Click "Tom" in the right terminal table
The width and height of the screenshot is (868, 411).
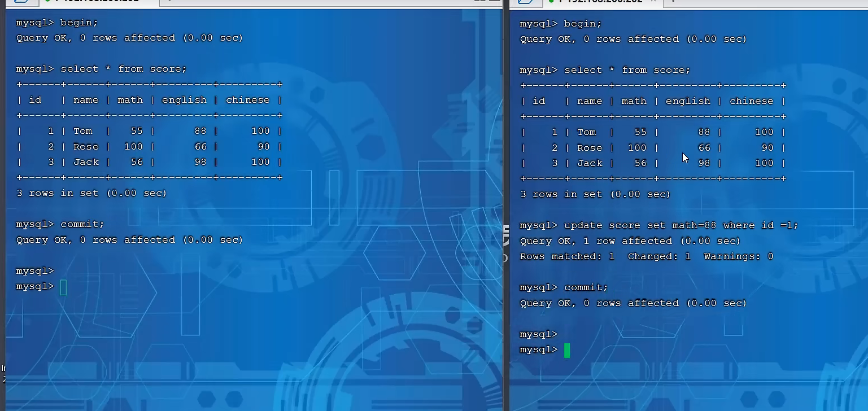click(586, 132)
